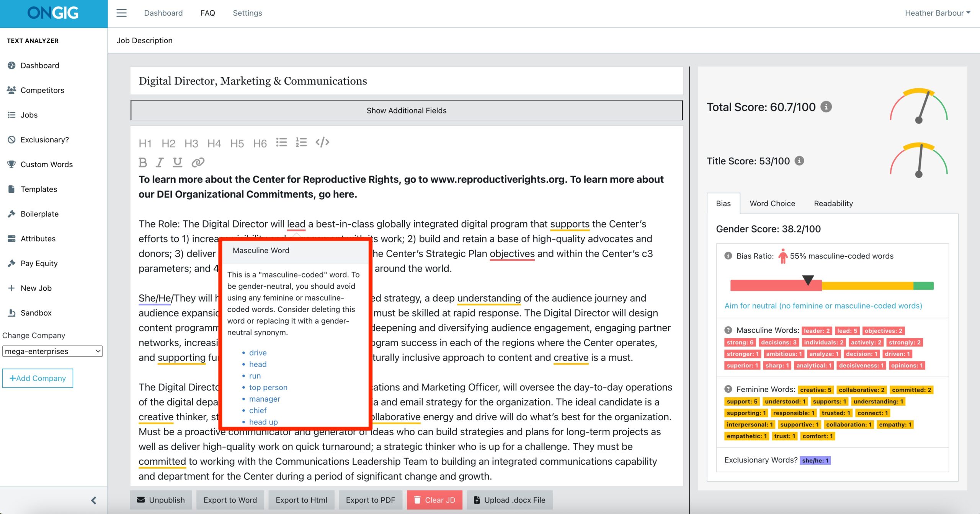Switch to the Readability tab
This screenshot has height=514, width=980.
tap(832, 203)
